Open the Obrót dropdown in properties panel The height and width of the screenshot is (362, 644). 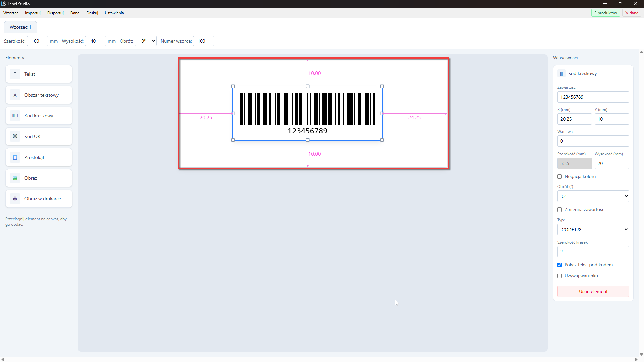coord(593,196)
